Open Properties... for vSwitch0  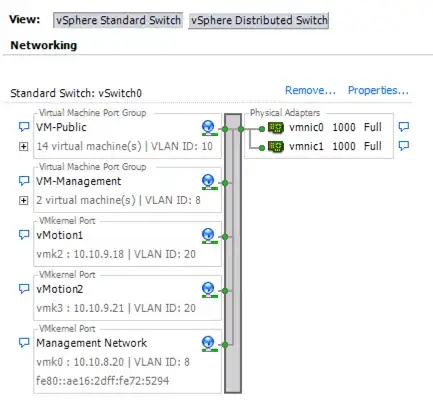pyautogui.click(x=378, y=90)
